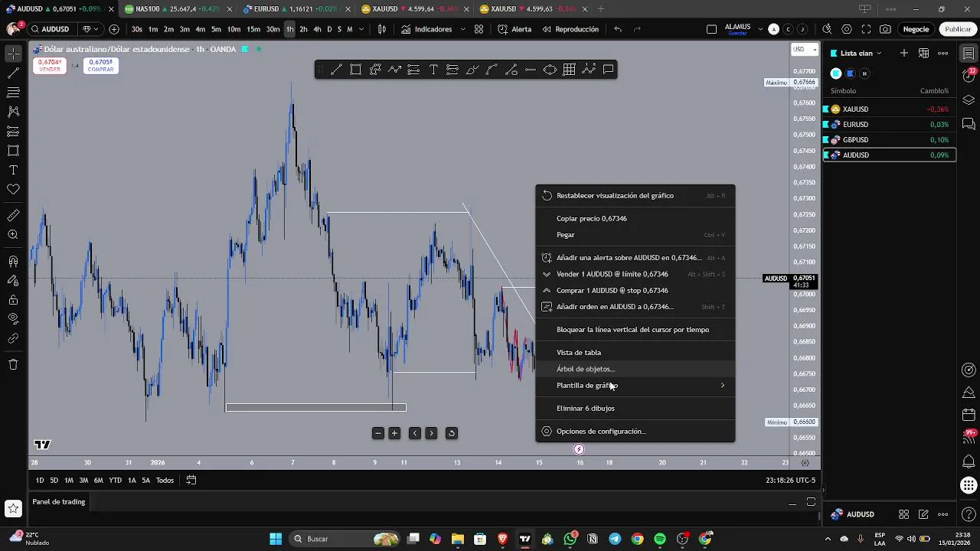Select the crosshair cursor tool in left sidebar
980x551 pixels.
13,54
